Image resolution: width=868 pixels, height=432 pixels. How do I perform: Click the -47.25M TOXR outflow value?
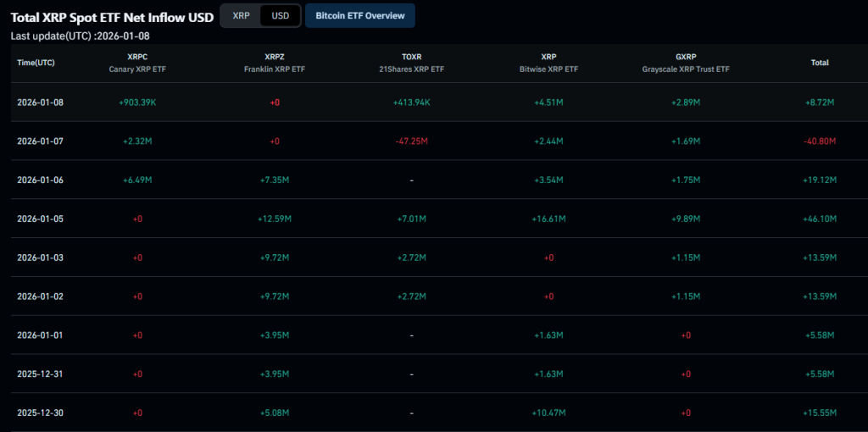(x=411, y=141)
